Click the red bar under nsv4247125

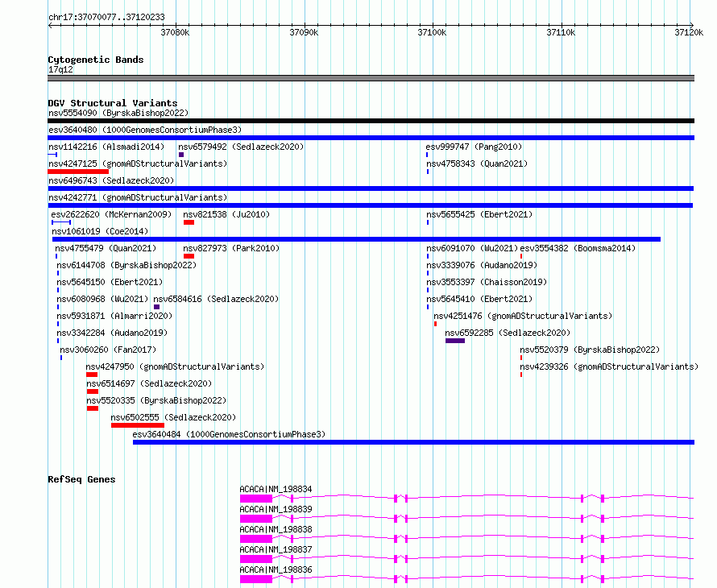click(x=78, y=172)
